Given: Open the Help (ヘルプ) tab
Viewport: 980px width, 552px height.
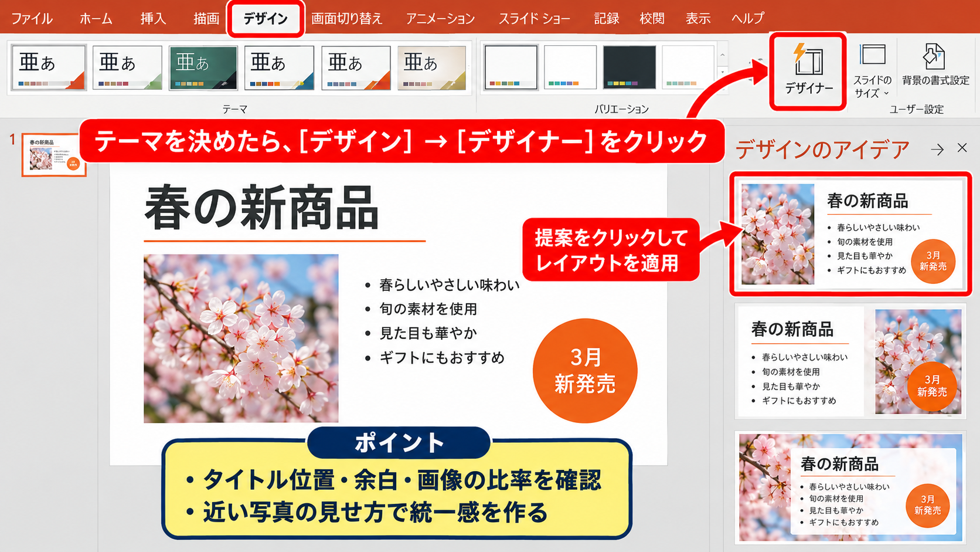Looking at the screenshot, I should click(747, 18).
